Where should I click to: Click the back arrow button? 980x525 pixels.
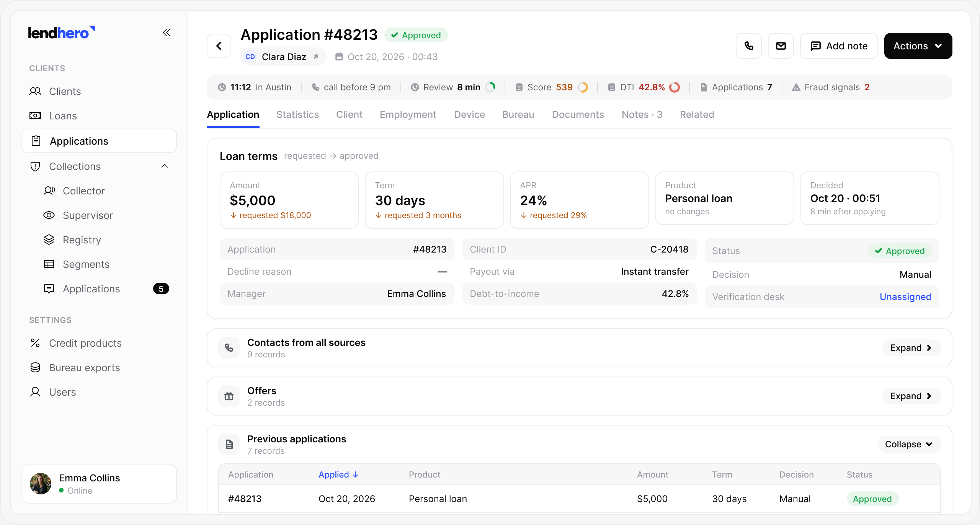pyautogui.click(x=219, y=46)
